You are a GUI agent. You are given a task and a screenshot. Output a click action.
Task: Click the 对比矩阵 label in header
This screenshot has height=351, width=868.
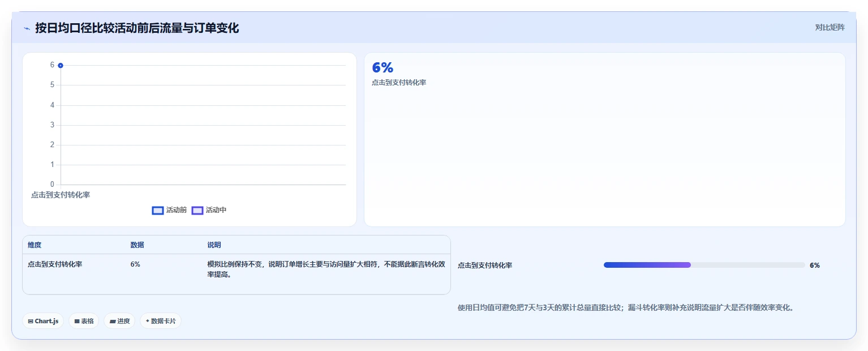(830, 28)
